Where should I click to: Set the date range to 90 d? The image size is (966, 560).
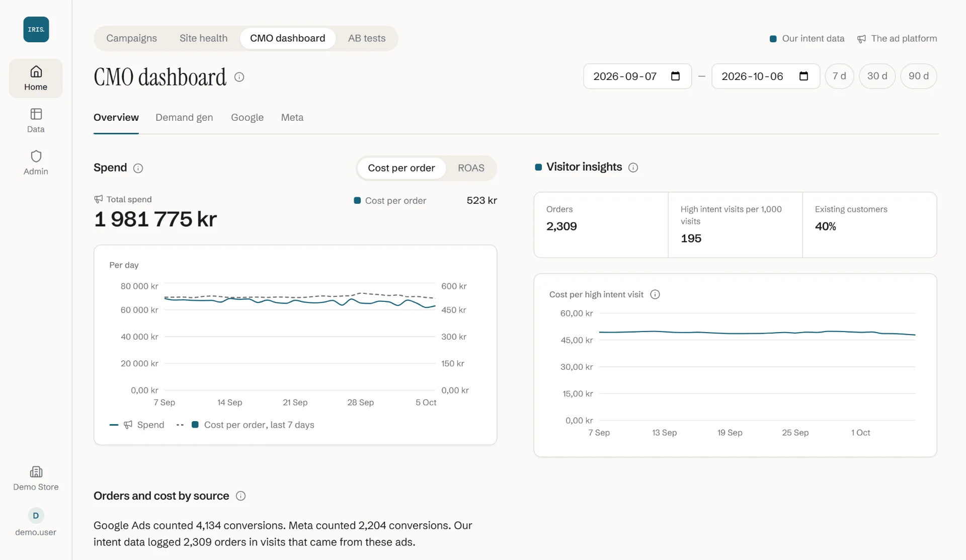[919, 76]
